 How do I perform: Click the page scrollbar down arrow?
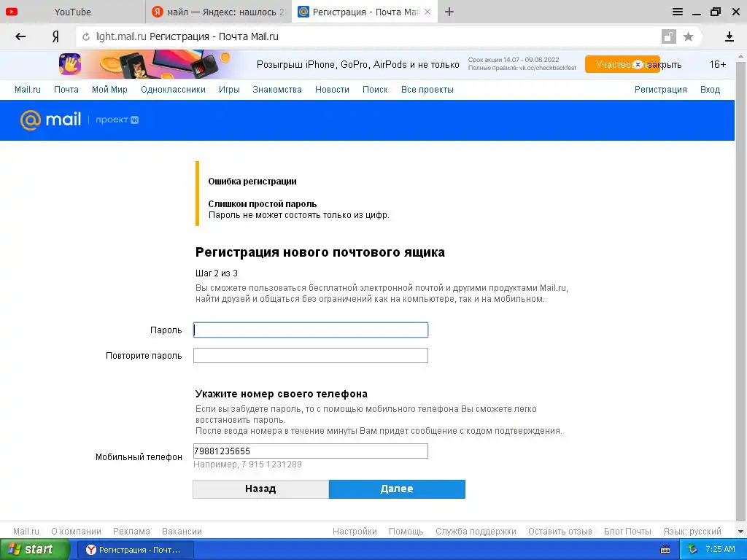pyautogui.click(x=741, y=531)
